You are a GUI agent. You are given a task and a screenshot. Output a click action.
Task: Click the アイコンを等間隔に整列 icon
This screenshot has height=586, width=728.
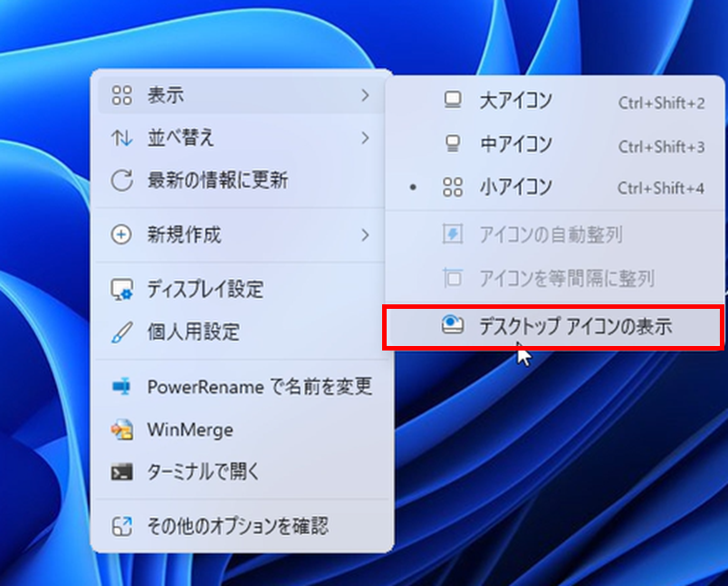pos(453,278)
